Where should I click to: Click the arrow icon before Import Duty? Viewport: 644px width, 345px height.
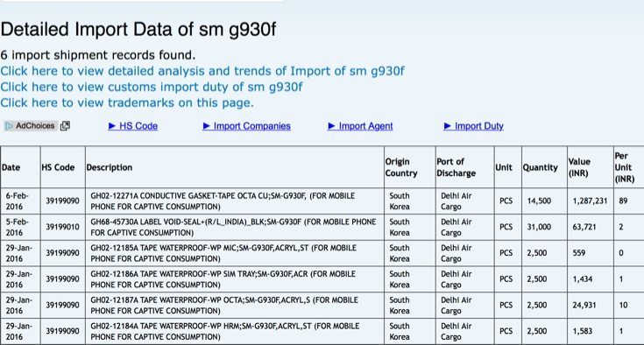[448, 126]
